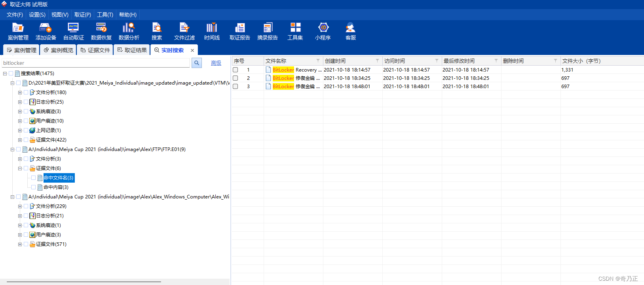Check the box for result row 1
The height and width of the screenshot is (285, 644).
[x=236, y=70]
